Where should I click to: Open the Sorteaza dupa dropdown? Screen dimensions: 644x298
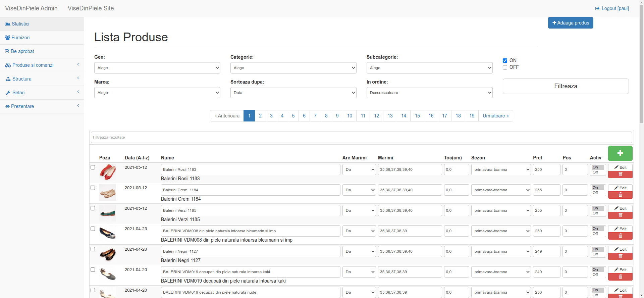point(293,93)
